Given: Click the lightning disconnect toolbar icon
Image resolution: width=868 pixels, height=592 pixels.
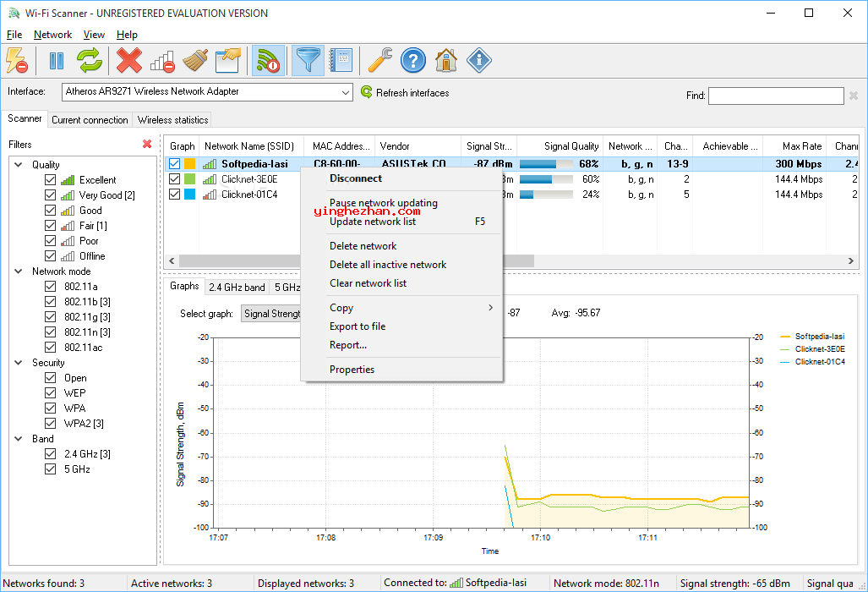Looking at the screenshot, I should point(17,60).
